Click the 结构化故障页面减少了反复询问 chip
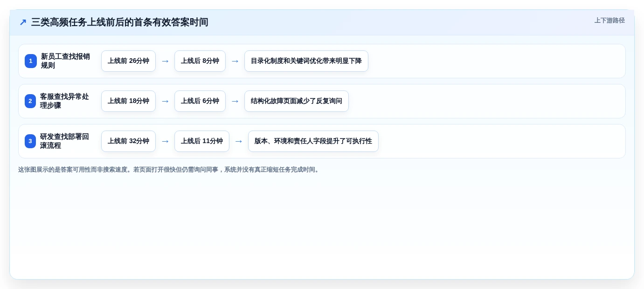644x289 pixels. coord(297,101)
